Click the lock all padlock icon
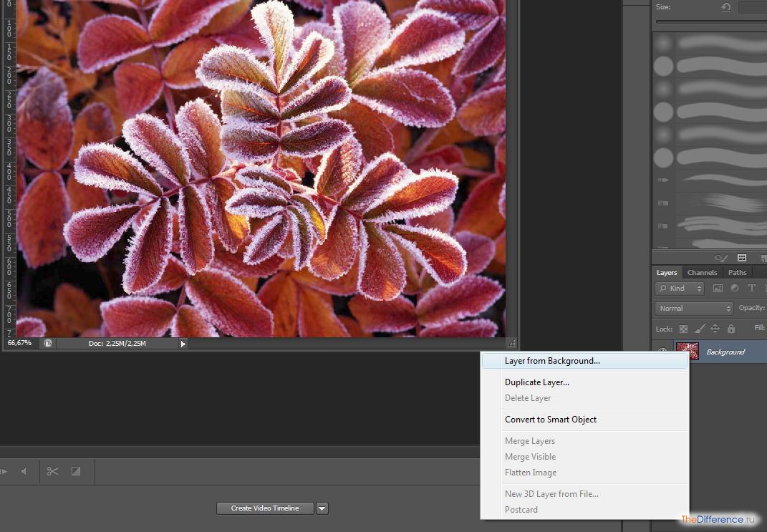This screenshot has height=532, width=767. [730, 329]
